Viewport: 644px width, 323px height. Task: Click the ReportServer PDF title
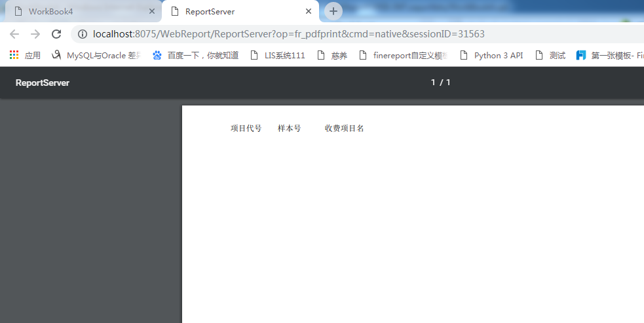pyautogui.click(x=43, y=83)
